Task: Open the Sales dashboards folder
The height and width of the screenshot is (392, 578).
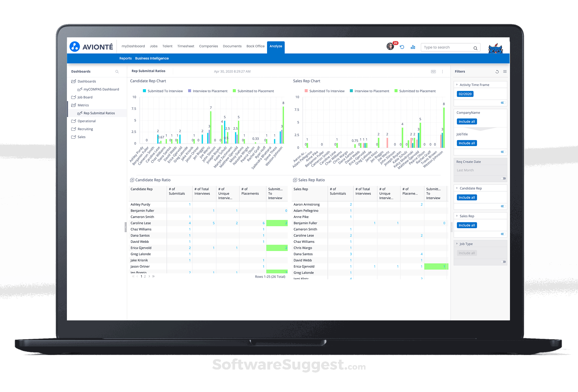Action: pos(81,137)
